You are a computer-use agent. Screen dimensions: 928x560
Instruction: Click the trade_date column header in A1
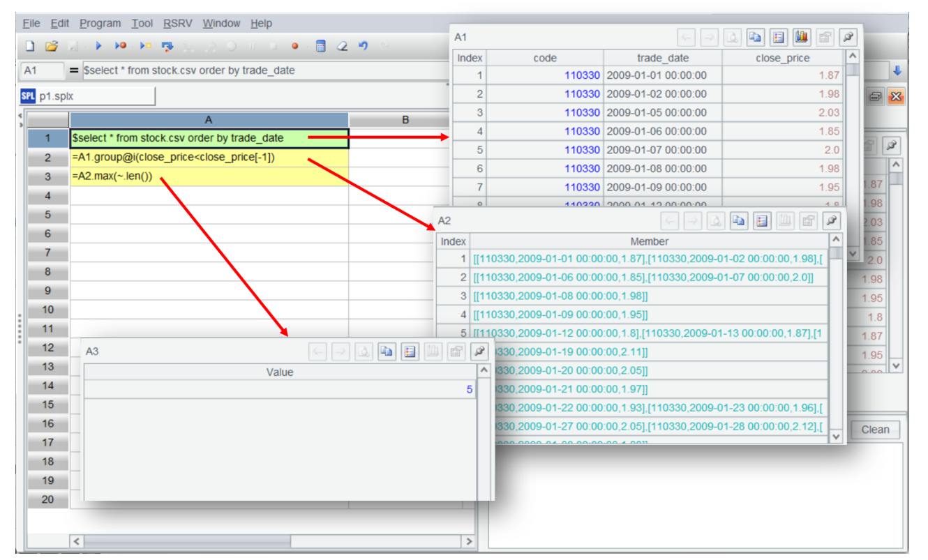pos(662,58)
